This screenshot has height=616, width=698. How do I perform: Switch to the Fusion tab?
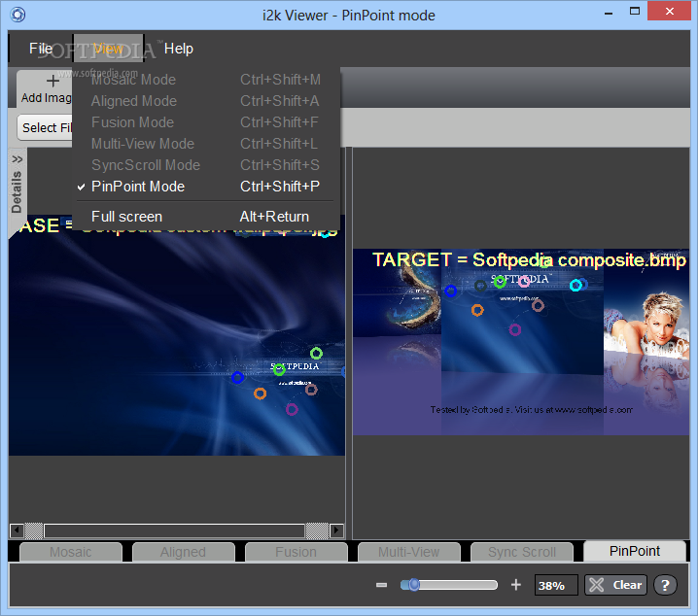pos(297,552)
